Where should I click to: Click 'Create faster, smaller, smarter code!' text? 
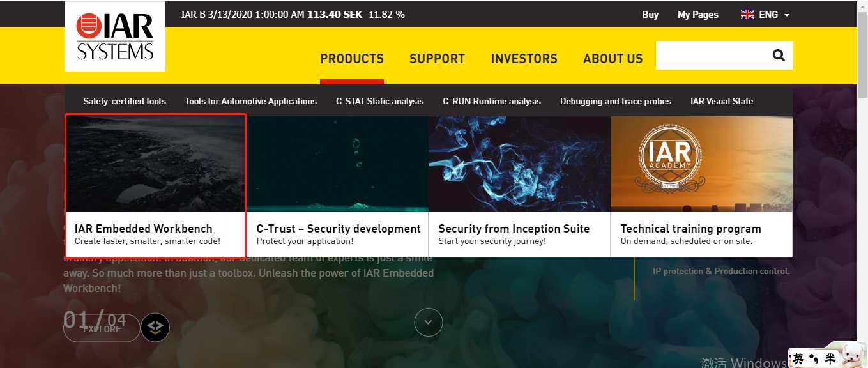click(148, 241)
